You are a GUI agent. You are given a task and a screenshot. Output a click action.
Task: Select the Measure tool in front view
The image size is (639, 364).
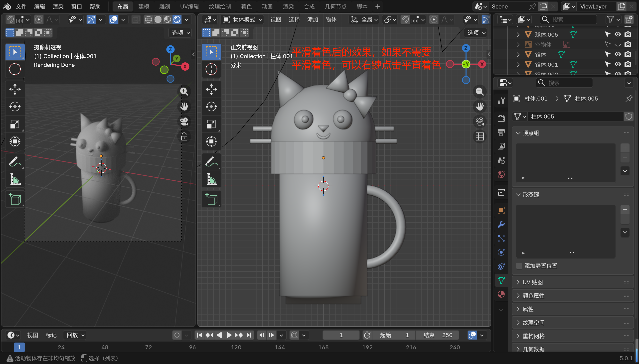tap(211, 179)
